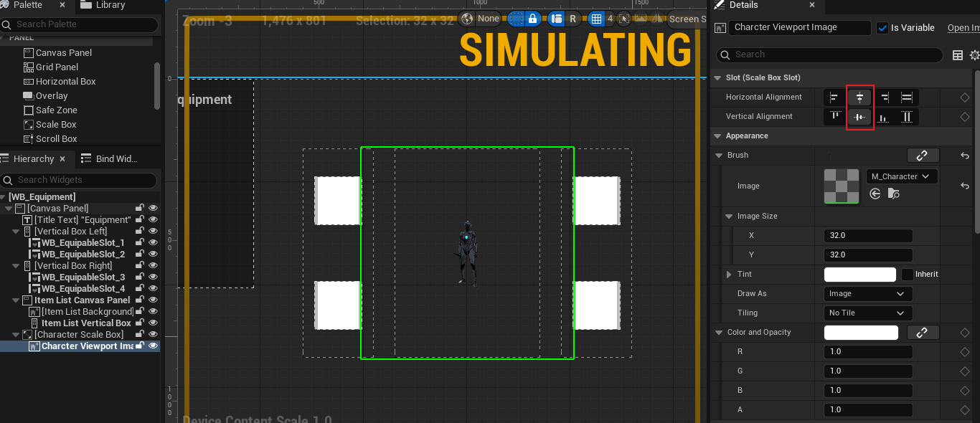
Task: Click the R render transform button
Action: coord(573,19)
